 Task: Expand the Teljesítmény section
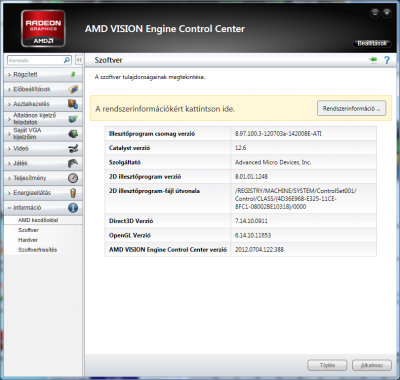point(43,178)
